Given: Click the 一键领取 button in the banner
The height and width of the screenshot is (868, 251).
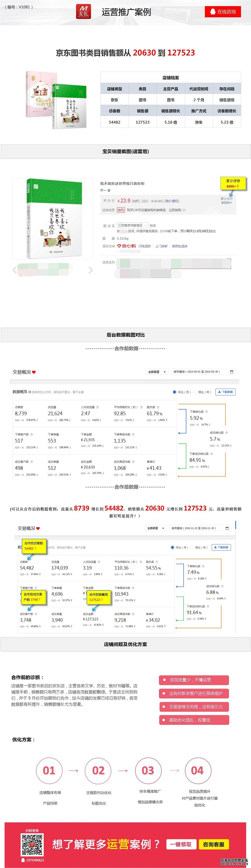Looking at the screenshot, I should coord(181,844).
